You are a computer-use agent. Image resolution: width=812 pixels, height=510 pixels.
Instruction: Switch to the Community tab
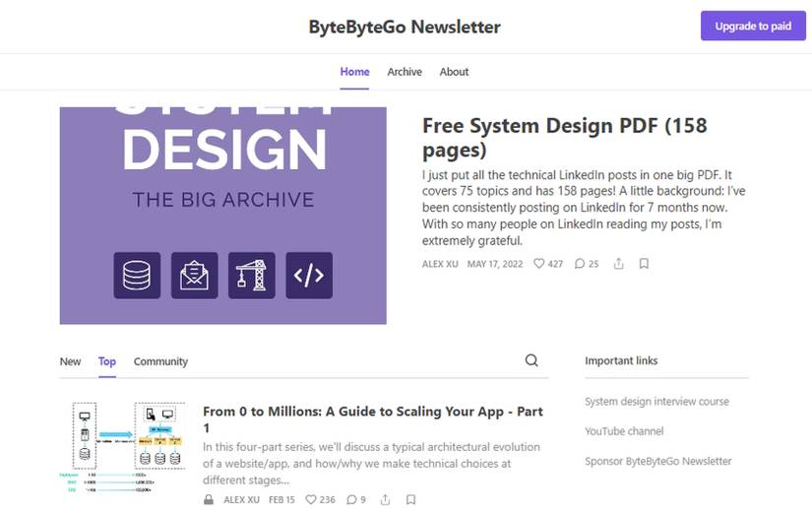pos(160,361)
